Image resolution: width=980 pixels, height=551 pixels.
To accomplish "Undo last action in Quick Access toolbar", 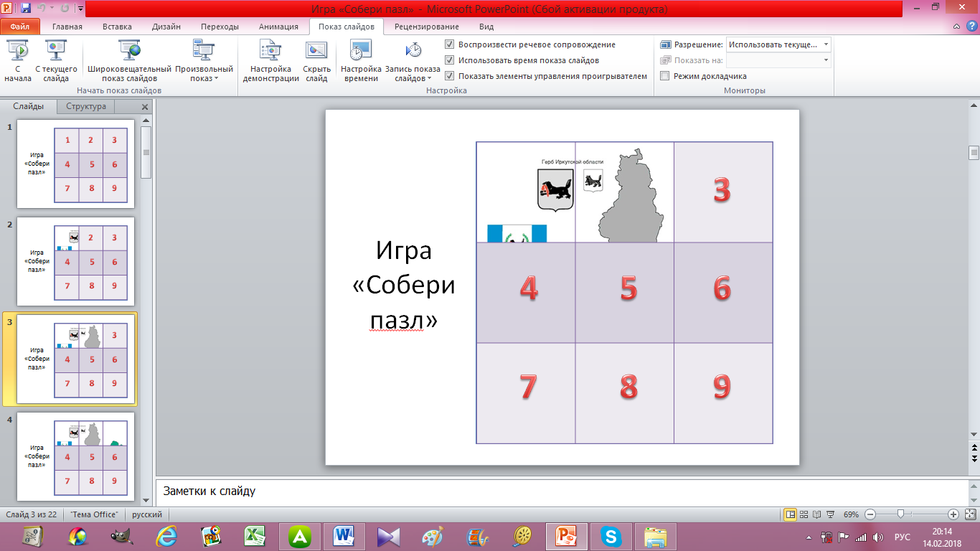I will coord(42,9).
